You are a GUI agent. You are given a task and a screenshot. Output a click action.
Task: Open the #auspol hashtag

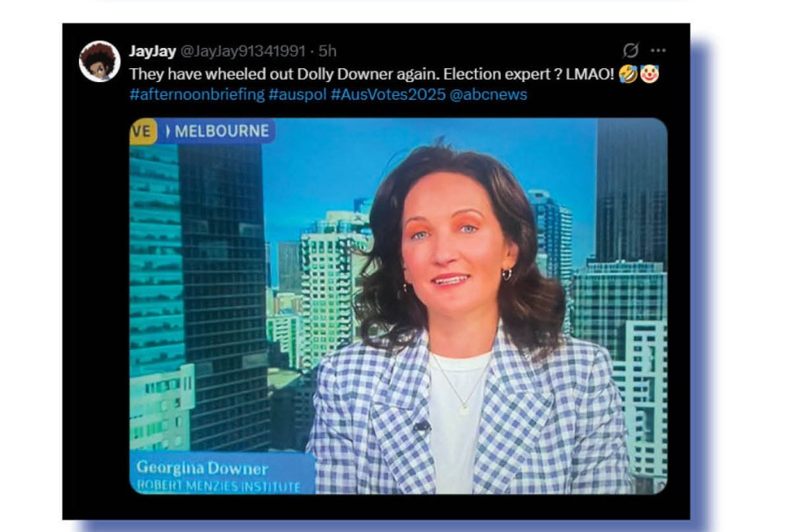coord(297,94)
